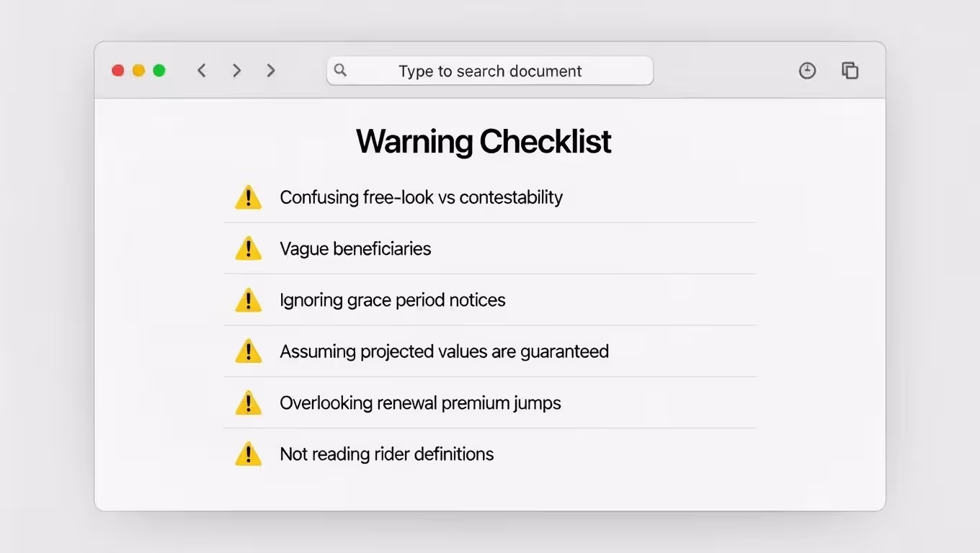This screenshot has width=980, height=553.
Task: Select 'Overlooking renewal premium jumps' item
Action: click(x=420, y=403)
